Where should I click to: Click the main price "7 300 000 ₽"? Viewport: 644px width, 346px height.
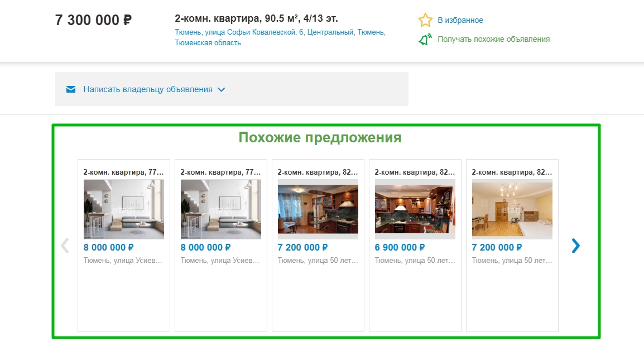point(93,20)
